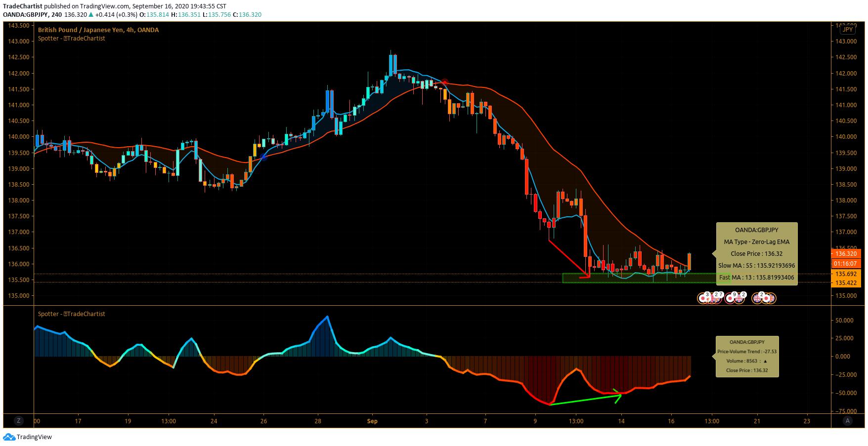Select the Spotter indicator label in the lower pane
The height and width of the screenshot is (446, 868).
[x=72, y=314]
